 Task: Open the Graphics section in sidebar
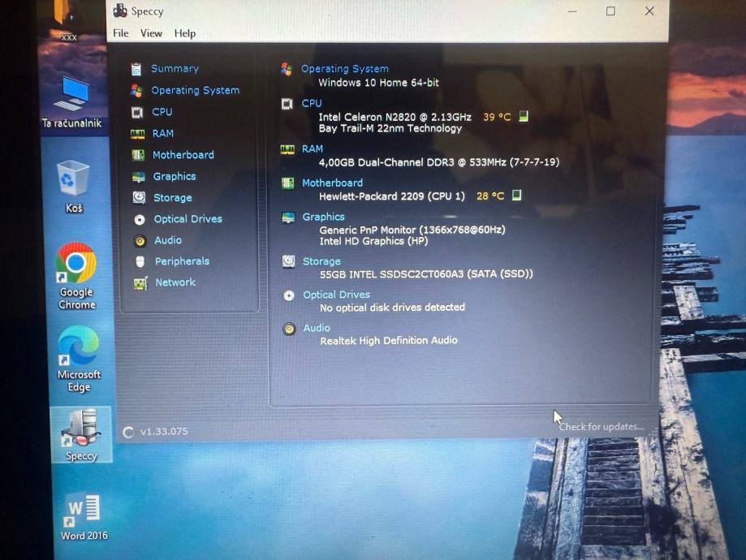click(175, 176)
